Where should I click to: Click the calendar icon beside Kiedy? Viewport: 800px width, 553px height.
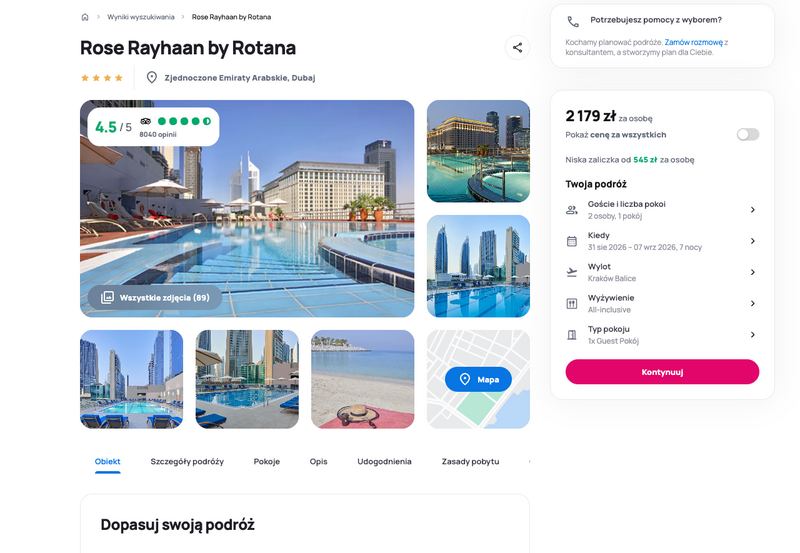(572, 241)
